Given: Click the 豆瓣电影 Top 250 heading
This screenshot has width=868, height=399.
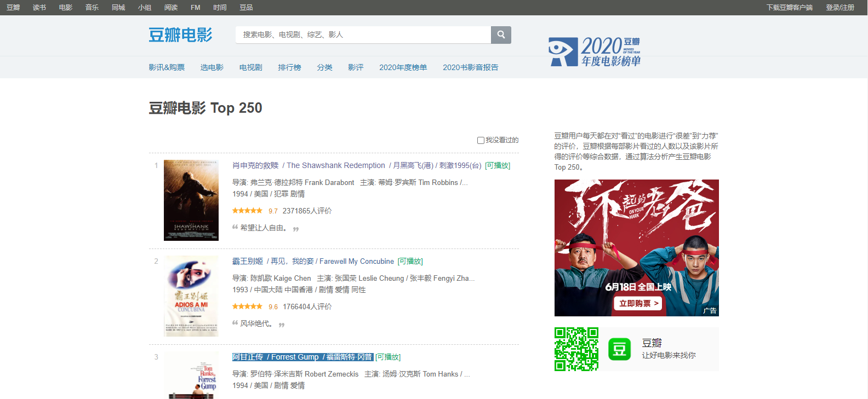Looking at the screenshot, I should (x=205, y=108).
